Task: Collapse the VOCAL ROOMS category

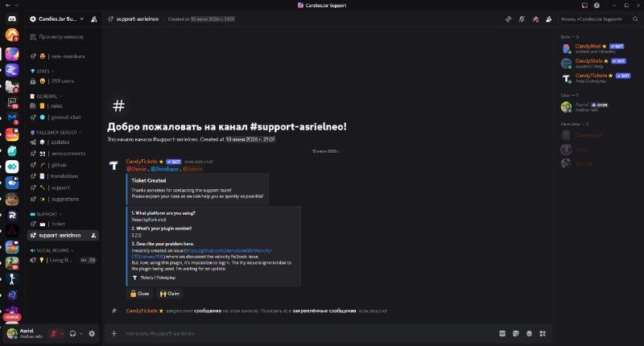Action: point(52,250)
